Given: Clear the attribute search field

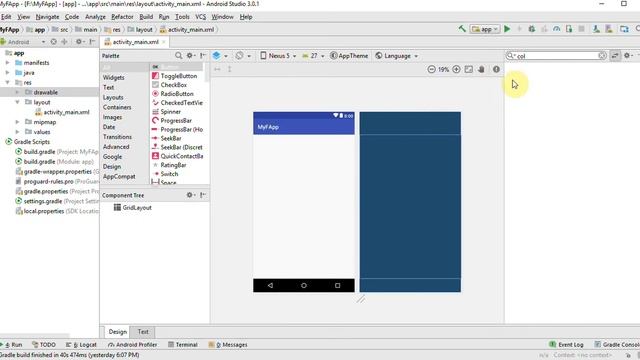Looking at the screenshot, I should tap(602, 56).
